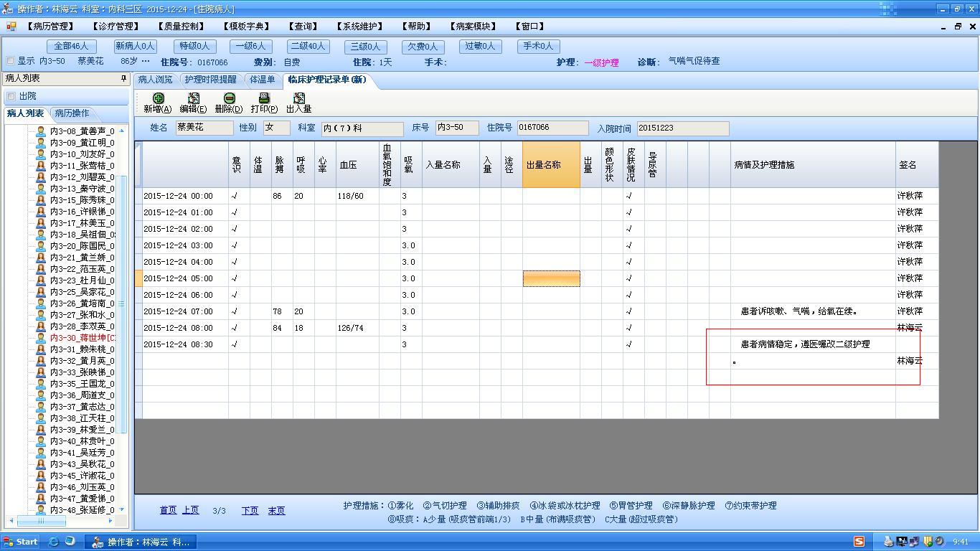Click the 手术0人 filter button

coord(537,46)
